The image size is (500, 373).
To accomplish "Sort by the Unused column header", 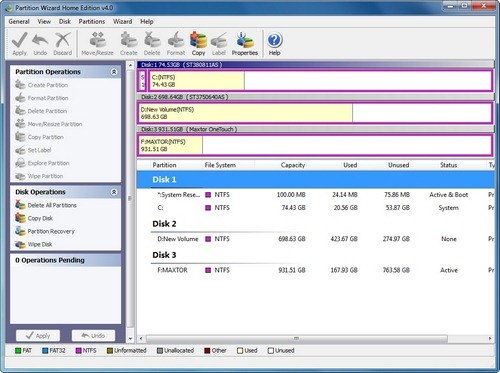I will (398, 165).
